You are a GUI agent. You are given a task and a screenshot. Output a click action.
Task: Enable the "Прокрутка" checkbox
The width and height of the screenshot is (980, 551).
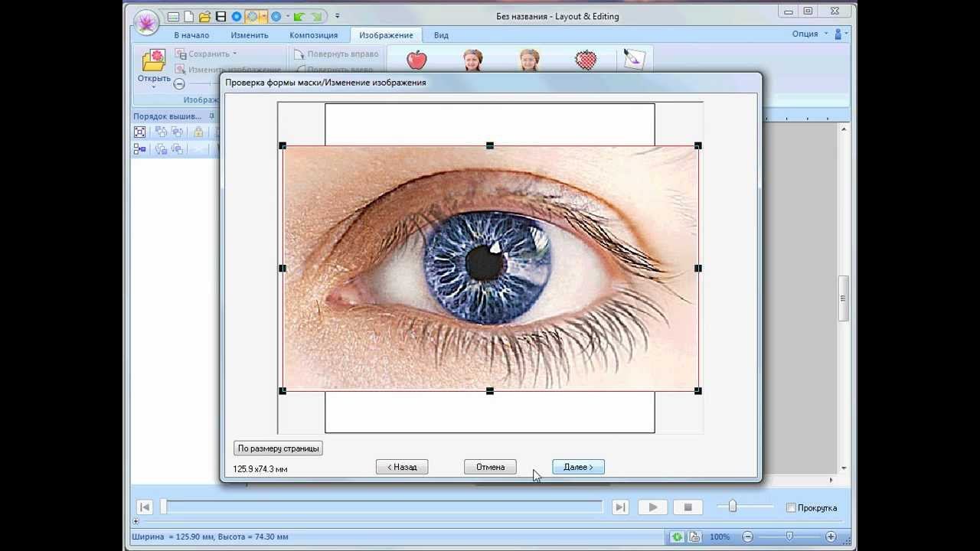[791, 507]
